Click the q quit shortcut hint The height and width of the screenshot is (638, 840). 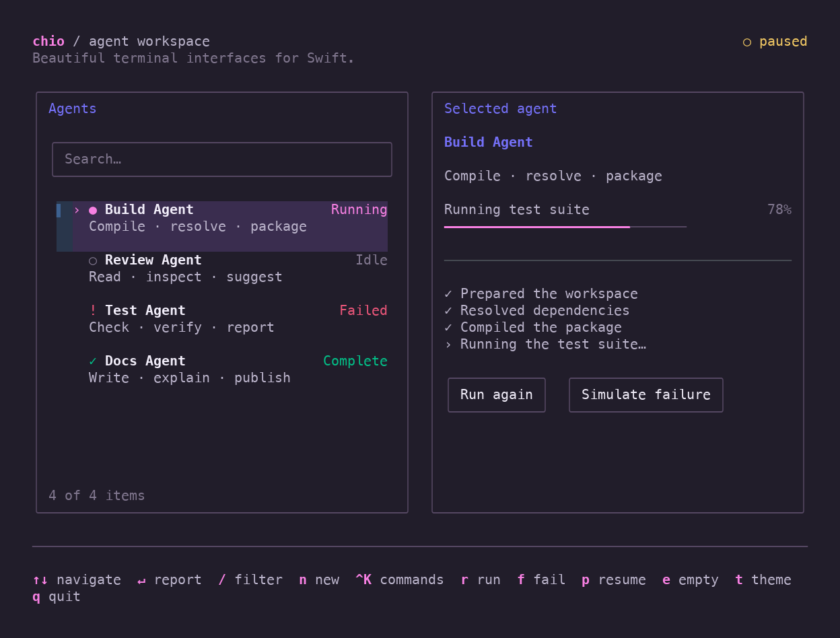tap(57, 597)
